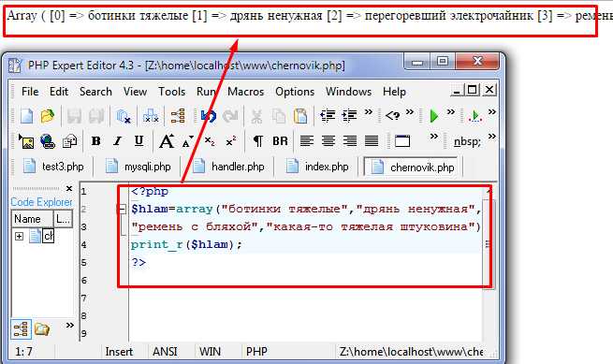
Task: Click the increase indent icon
Action: pos(349,116)
